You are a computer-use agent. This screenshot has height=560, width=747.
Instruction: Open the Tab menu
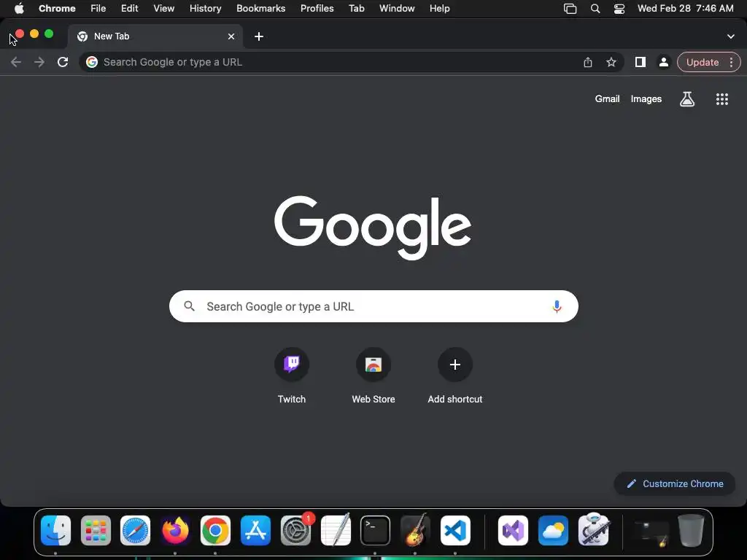[x=356, y=9]
